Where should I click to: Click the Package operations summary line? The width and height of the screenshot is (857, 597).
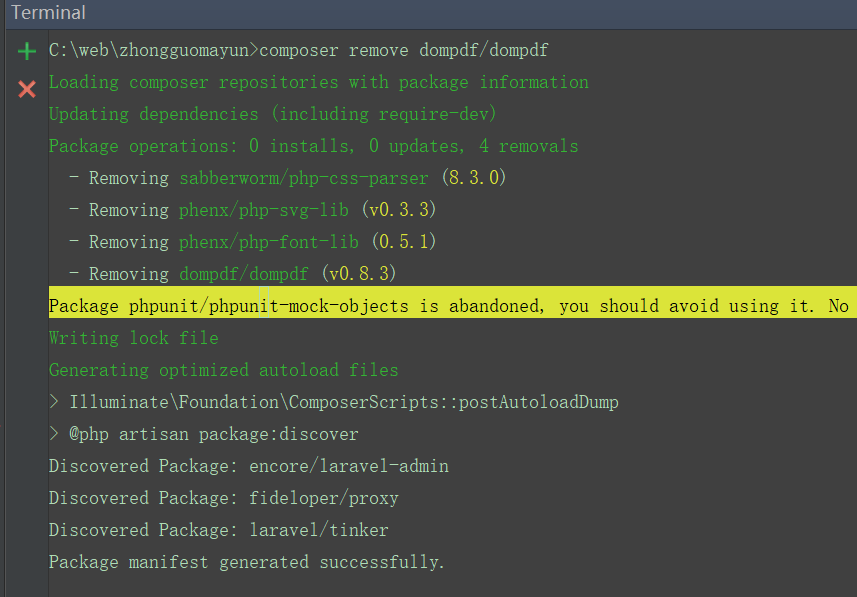point(314,146)
